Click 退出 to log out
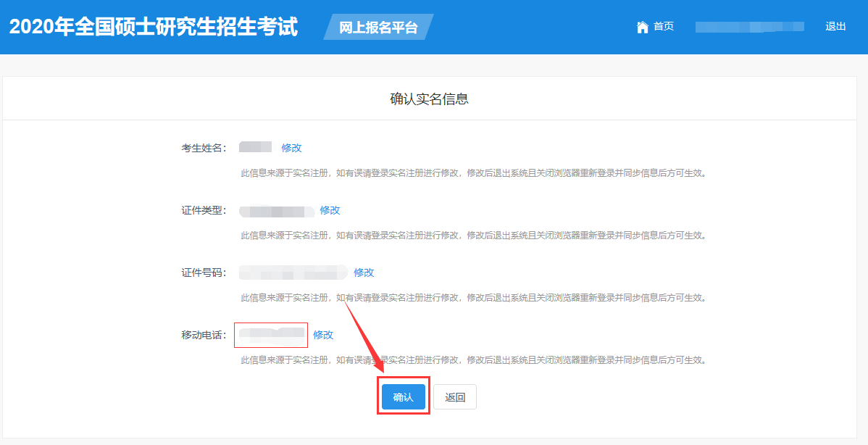Viewport: 868px width, 445px height. click(x=835, y=27)
